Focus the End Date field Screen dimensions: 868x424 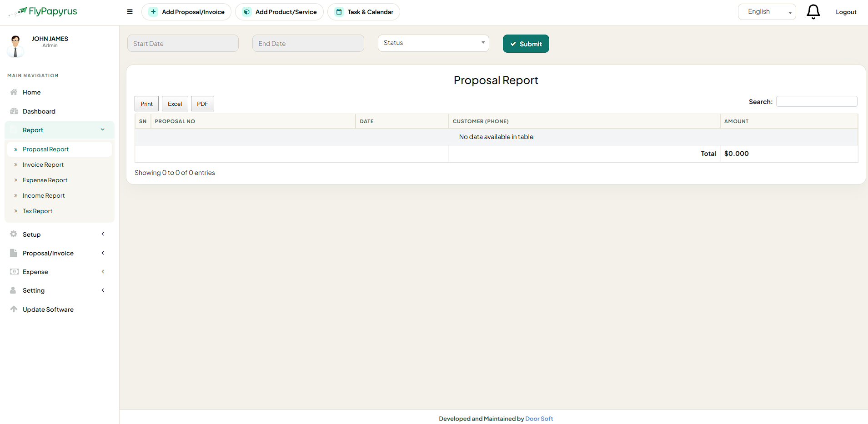[x=308, y=43]
